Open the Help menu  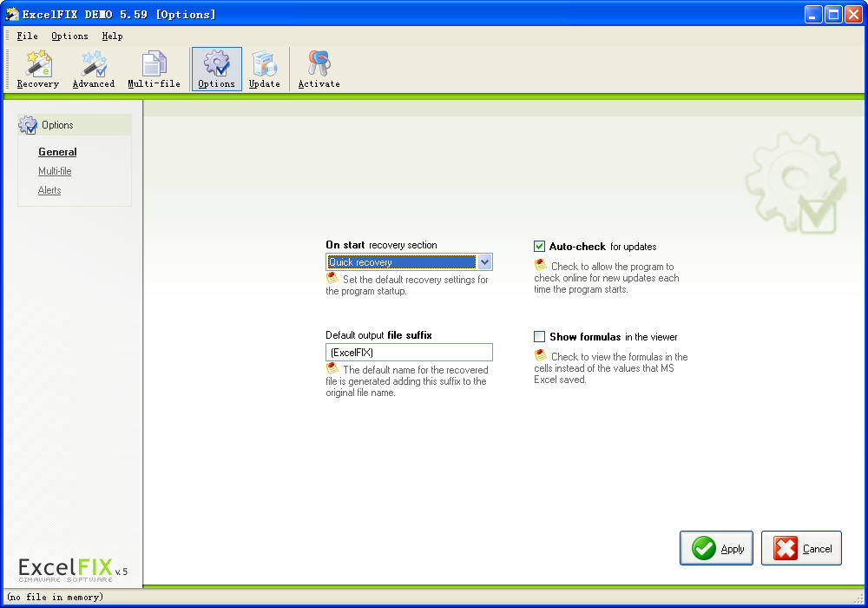click(x=112, y=36)
